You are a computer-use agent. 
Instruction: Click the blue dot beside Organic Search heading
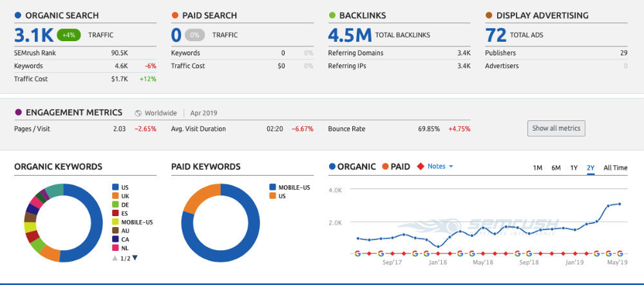coord(17,15)
